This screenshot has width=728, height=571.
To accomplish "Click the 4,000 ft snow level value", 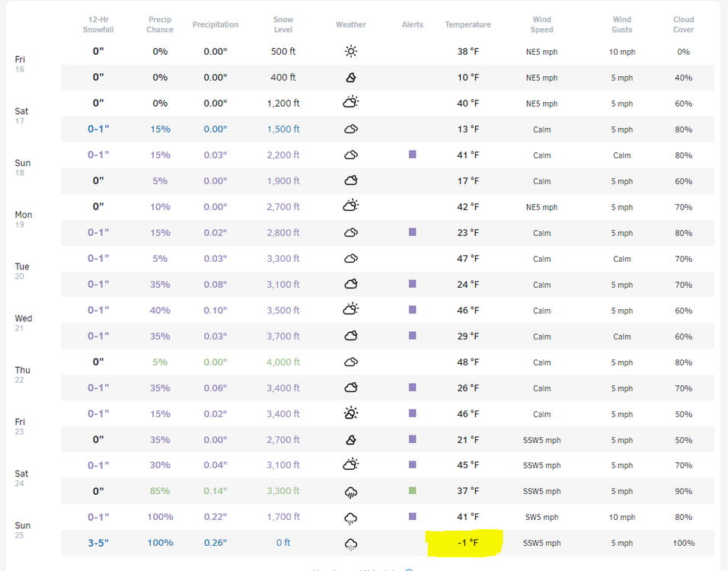I will pos(283,362).
